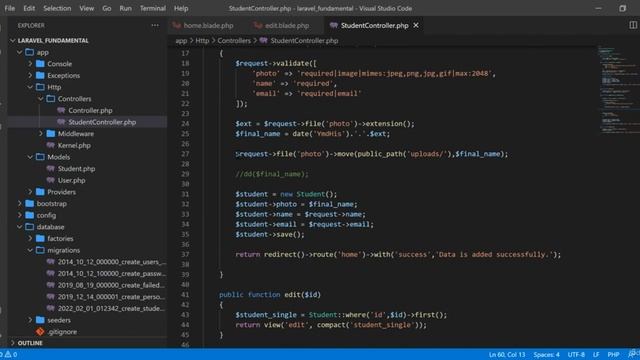
Task: Close the StudentController.php tab
Action: pos(416,25)
